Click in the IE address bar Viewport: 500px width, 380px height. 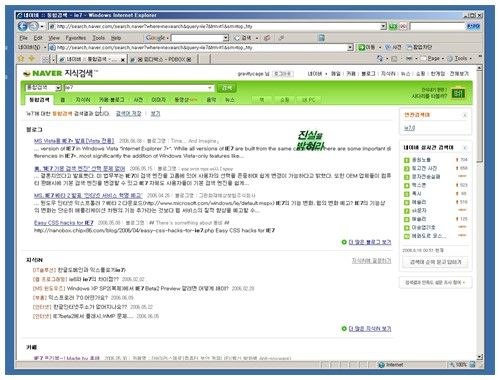[x=215, y=26]
